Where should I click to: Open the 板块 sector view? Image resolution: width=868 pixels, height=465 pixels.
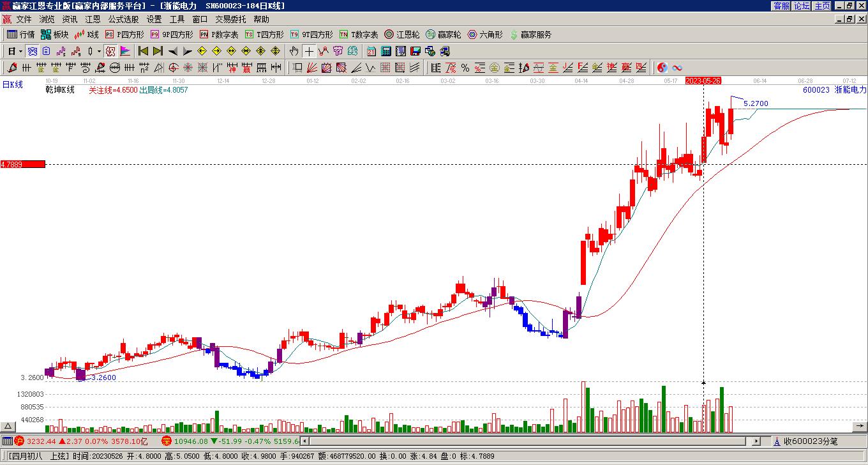pyautogui.click(x=55, y=34)
